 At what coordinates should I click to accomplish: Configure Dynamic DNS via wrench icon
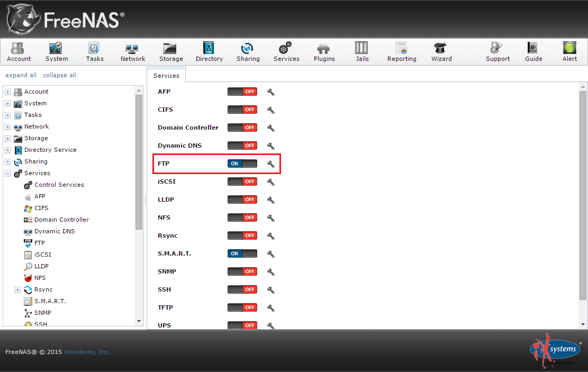coord(271,146)
